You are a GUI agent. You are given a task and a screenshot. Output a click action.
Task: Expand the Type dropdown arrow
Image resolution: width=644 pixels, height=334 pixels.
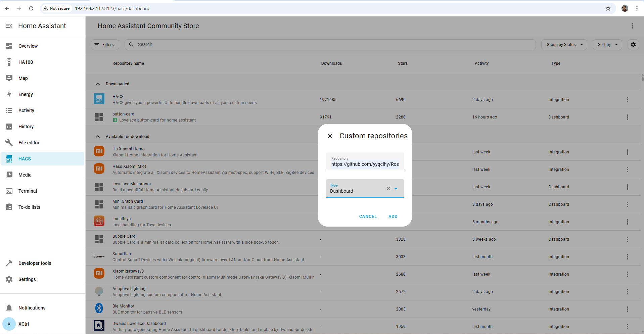(396, 189)
